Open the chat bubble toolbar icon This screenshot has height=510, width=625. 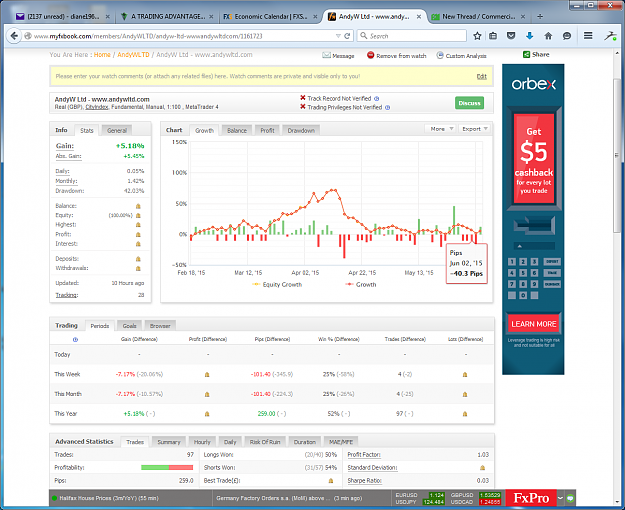coord(566,36)
